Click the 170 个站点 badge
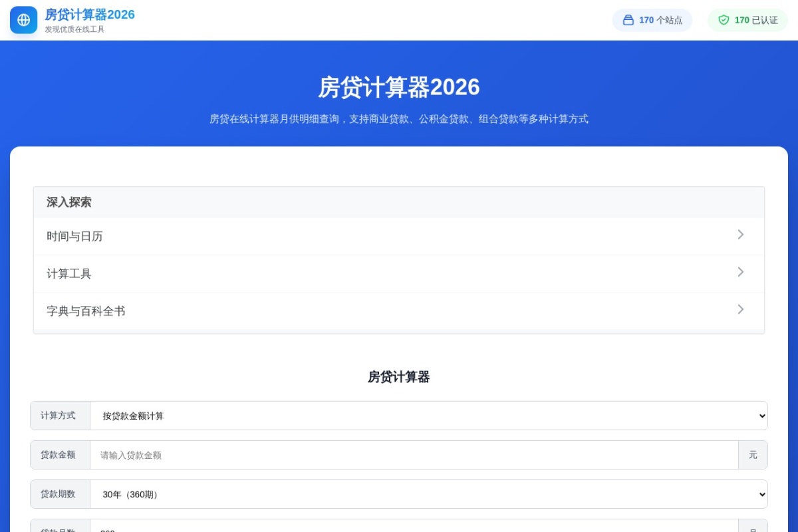The image size is (798, 532). click(652, 20)
